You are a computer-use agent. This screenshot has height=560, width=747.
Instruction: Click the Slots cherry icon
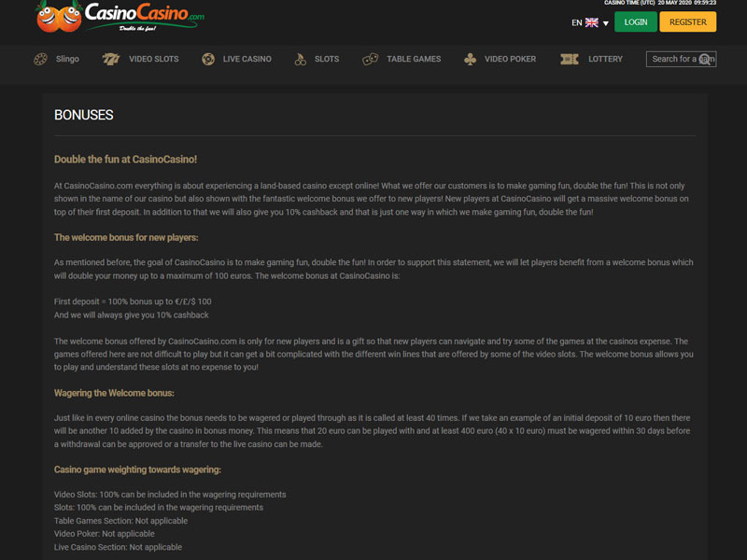tap(300, 59)
